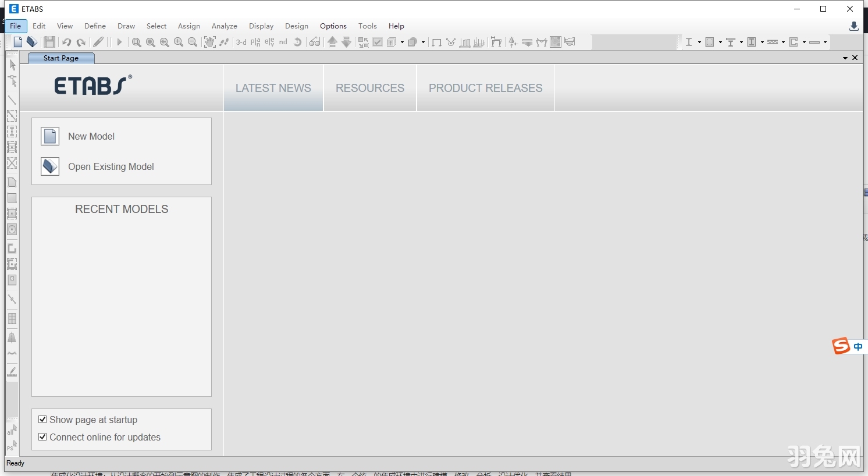
Task: Uncheck Show page at startup
Action: 42,420
